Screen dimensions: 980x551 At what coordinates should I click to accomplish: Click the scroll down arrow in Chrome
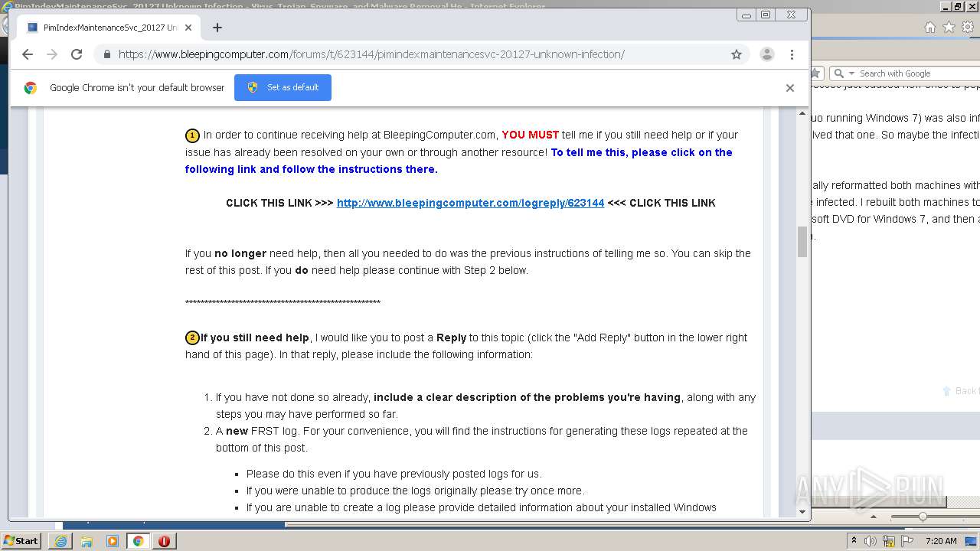802,511
